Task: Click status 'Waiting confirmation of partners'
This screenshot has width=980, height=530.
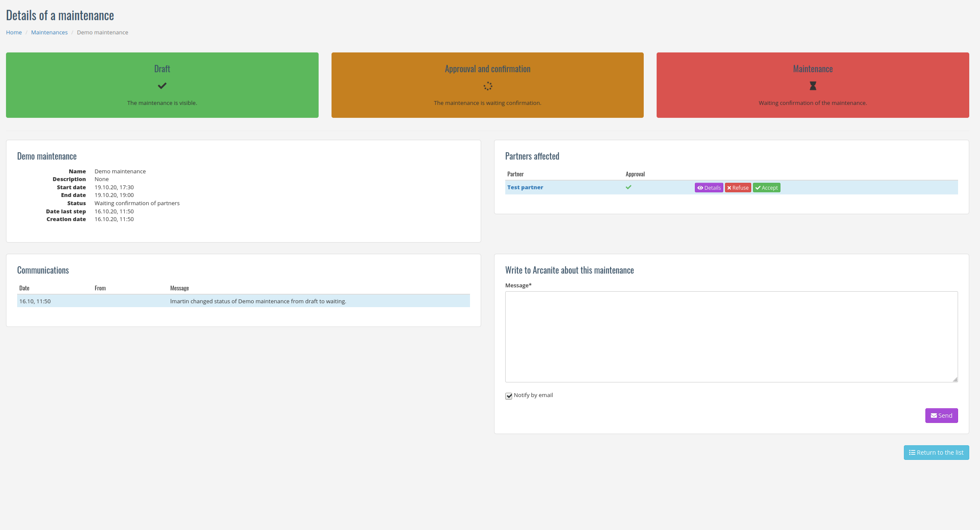Action: pyautogui.click(x=137, y=203)
